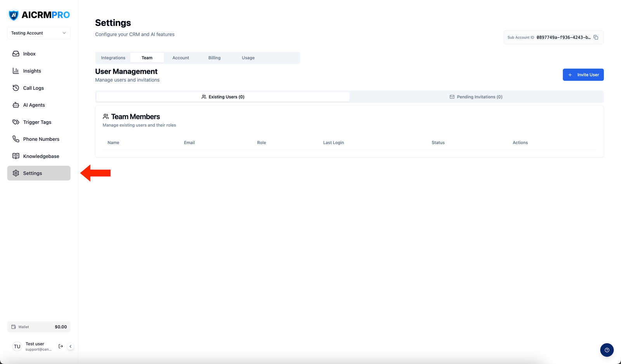The width and height of the screenshot is (621, 364).
Task: Click the Insights bar chart icon
Action: [16, 71]
